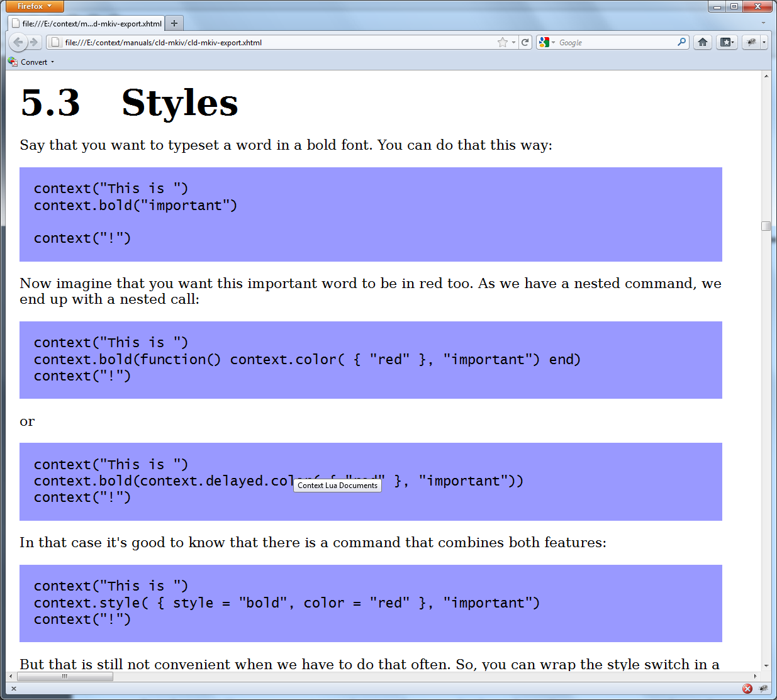Click into the Google search box
The width and height of the screenshot is (777, 700).
pyautogui.click(x=617, y=42)
